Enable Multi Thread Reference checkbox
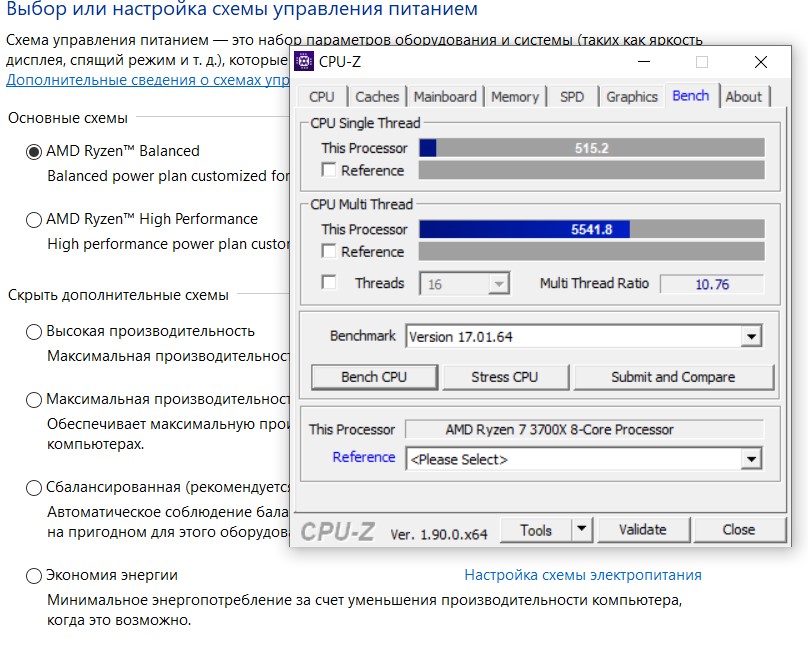The image size is (808, 647). tap(328, 251)
